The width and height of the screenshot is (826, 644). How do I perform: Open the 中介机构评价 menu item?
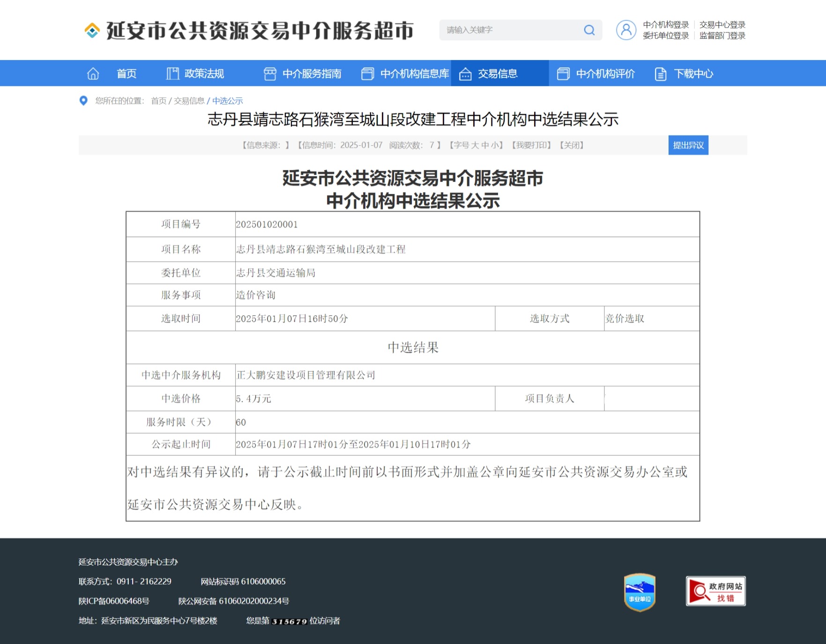pos(605,74)
